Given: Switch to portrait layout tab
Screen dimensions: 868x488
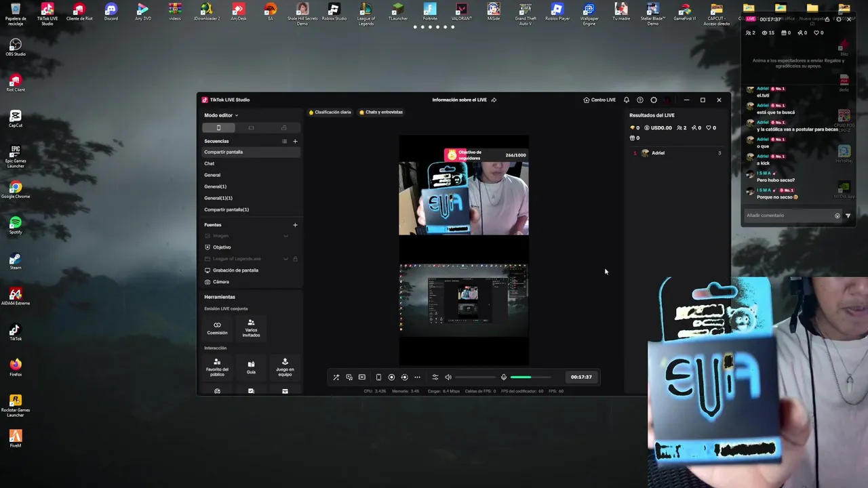Looking at the screenshot, I should (218, 127).
